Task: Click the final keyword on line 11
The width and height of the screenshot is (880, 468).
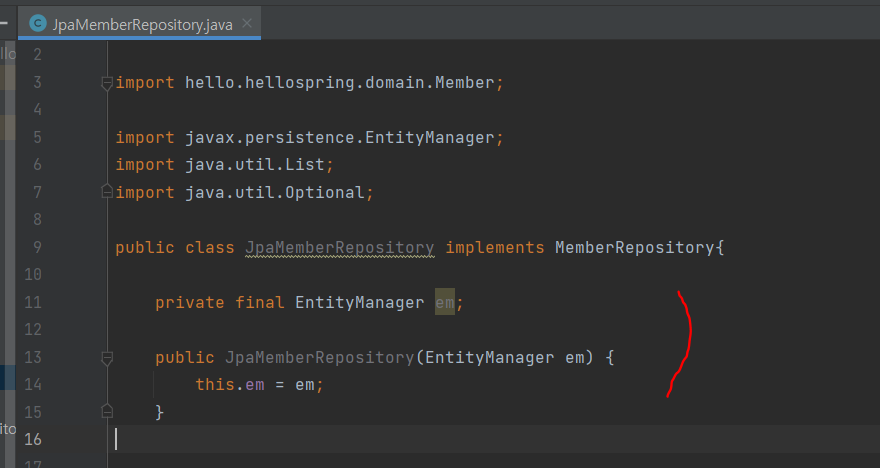Action: [x=259, y=302]
